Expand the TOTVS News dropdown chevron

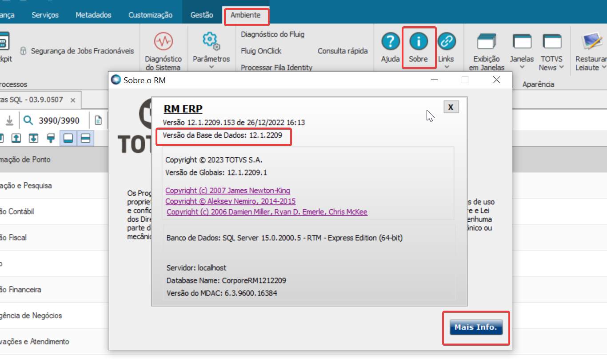(x=562, y=68)
